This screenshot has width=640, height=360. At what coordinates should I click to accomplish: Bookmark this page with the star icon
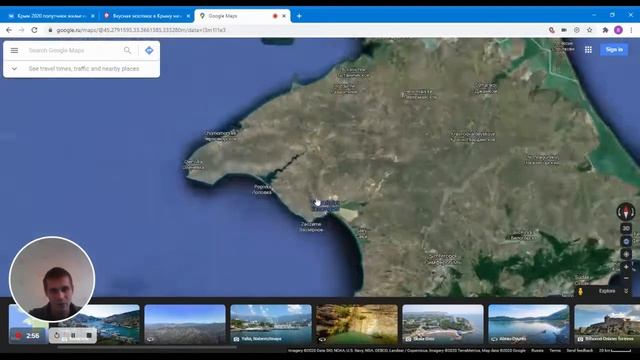(x=589, y=30)
